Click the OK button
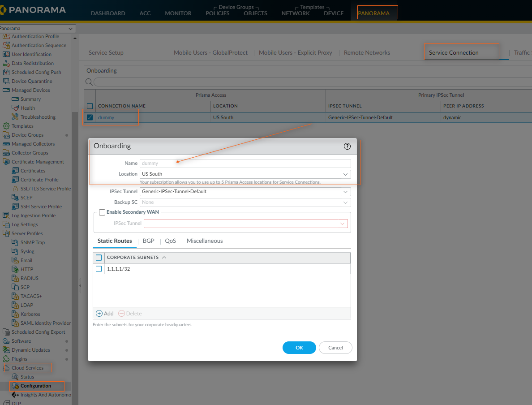 [x=299, y=348]
